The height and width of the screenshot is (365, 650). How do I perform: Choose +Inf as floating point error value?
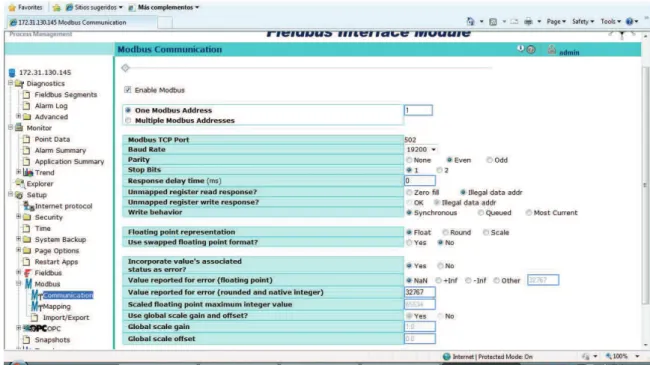click(x=438, y=280)
